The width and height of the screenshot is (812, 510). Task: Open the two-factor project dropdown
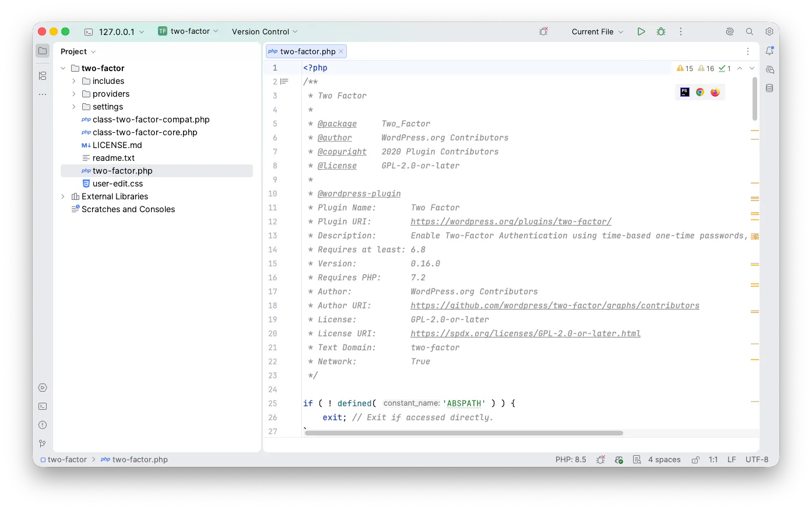(188, 31)
